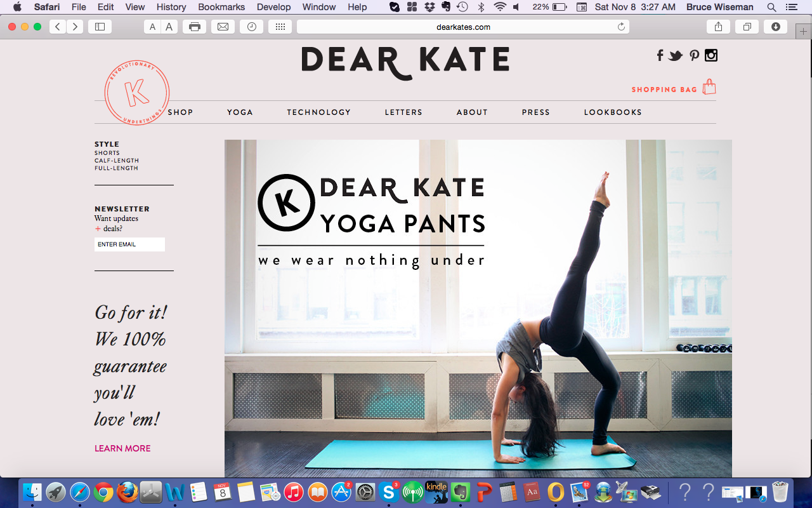Click the Mail envelope toolbar icon
The width and height of the screenshot is (812, 508).
223,27
